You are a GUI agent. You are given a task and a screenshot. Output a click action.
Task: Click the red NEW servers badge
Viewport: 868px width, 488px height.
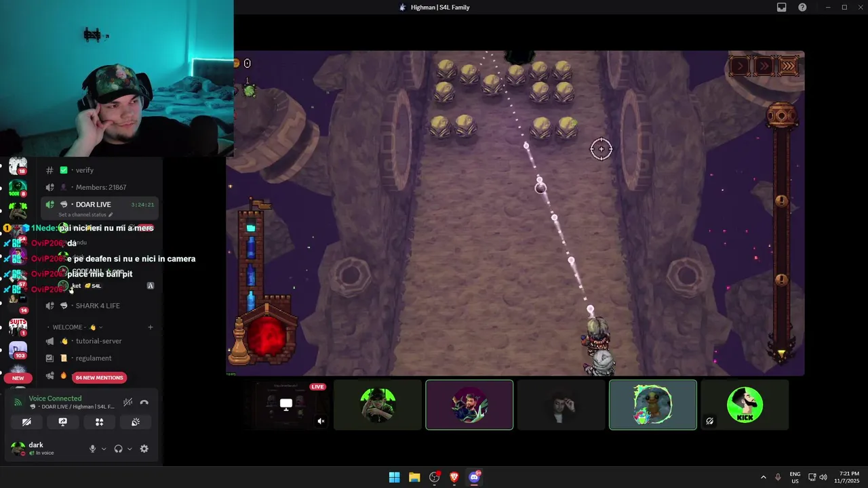[x=18, y=378]
